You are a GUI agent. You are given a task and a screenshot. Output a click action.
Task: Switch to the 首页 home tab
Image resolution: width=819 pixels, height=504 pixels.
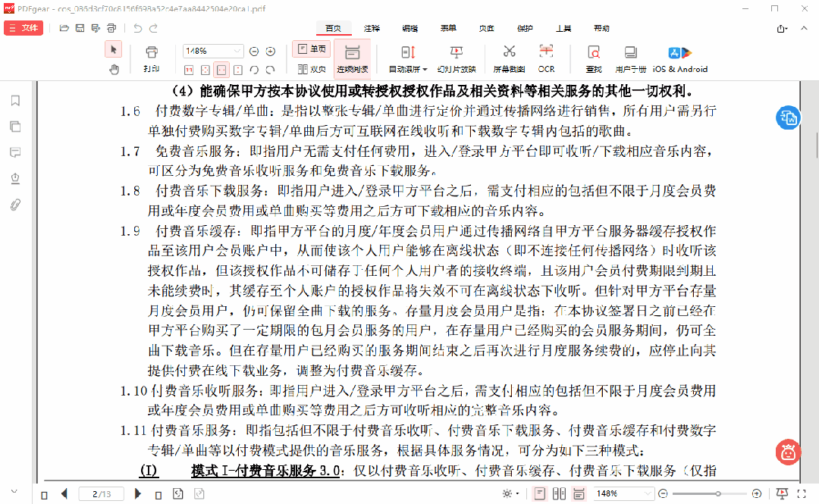[x=333, y=29]
